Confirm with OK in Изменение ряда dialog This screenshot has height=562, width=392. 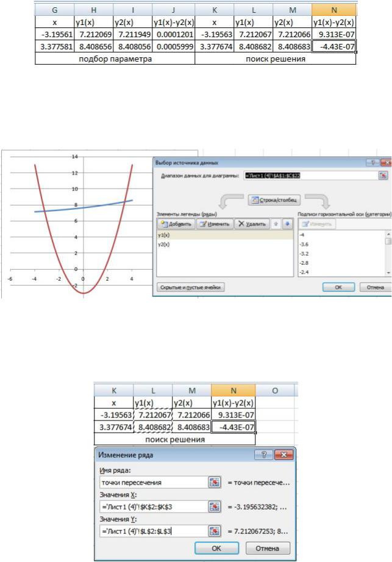[216, 549]
